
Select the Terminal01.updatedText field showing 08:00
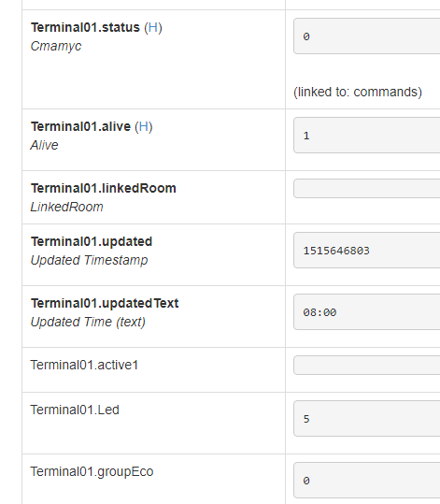pyautogui.click(x=367, y=311)
